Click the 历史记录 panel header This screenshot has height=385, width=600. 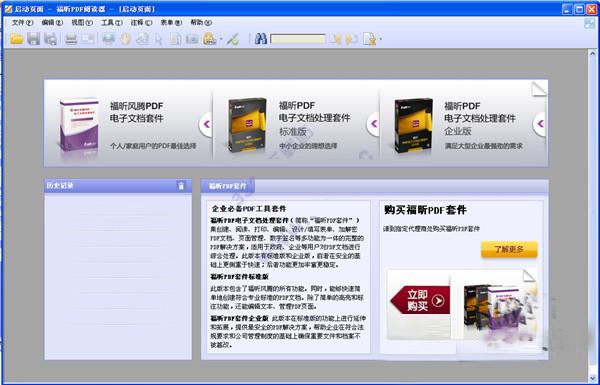coord(118,186)
